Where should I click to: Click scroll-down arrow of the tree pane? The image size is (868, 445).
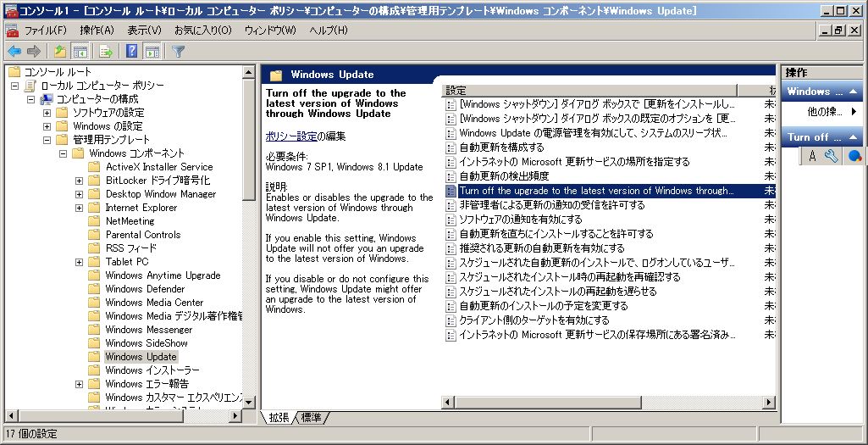(249, 403)
